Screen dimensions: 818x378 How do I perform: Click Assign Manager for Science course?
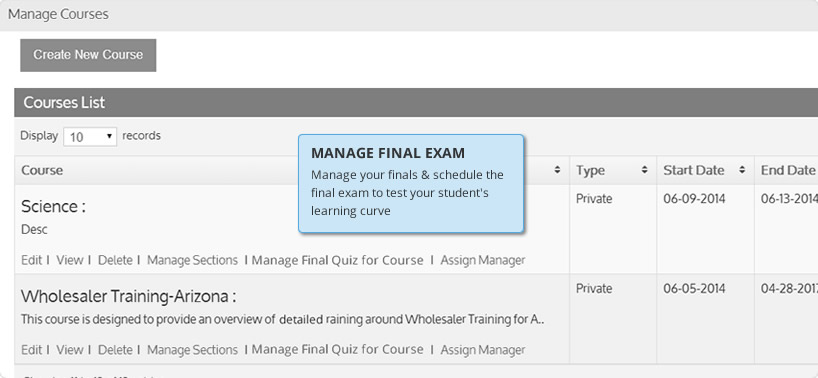pos(483,260)
